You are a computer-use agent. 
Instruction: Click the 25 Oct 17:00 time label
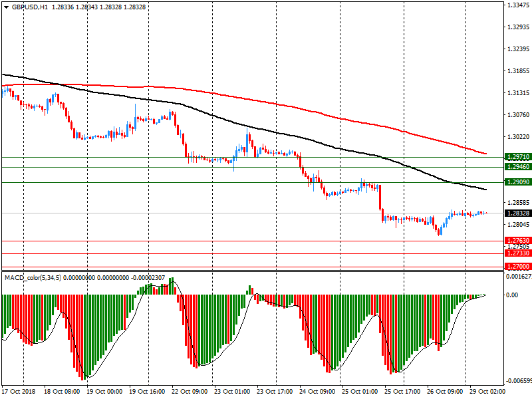coord(402,392)
